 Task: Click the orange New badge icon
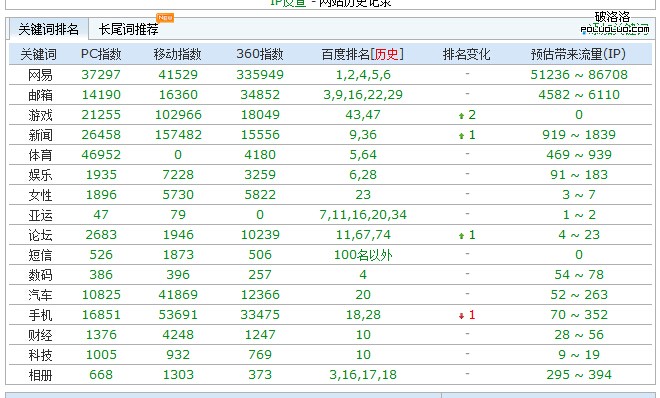165,18
